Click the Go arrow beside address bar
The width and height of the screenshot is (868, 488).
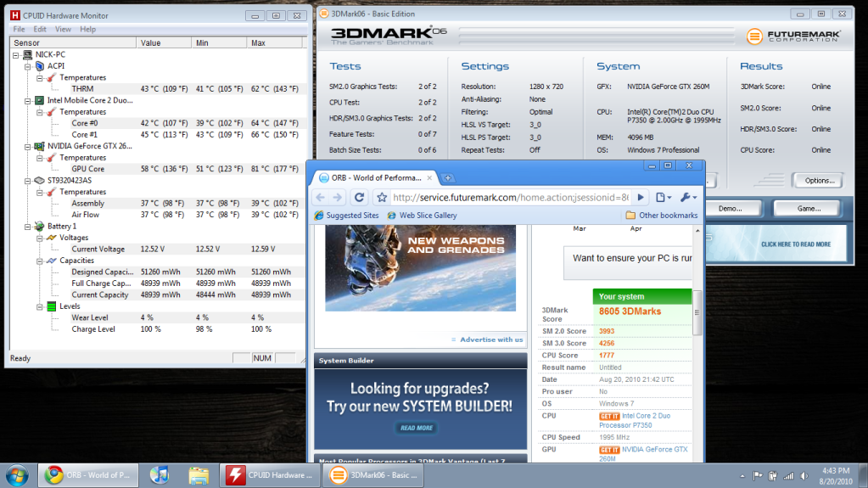point(641,197)
